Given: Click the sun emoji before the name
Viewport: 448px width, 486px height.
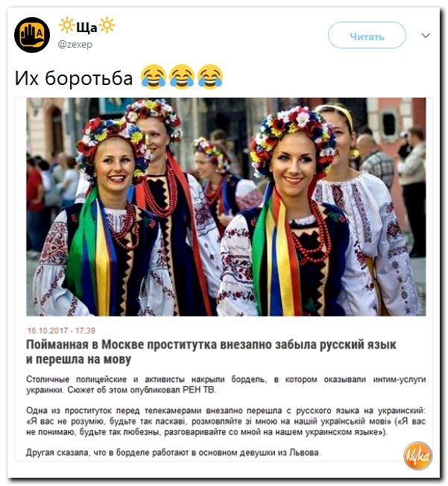Looking at the screenshot, I should pos(66,25).
